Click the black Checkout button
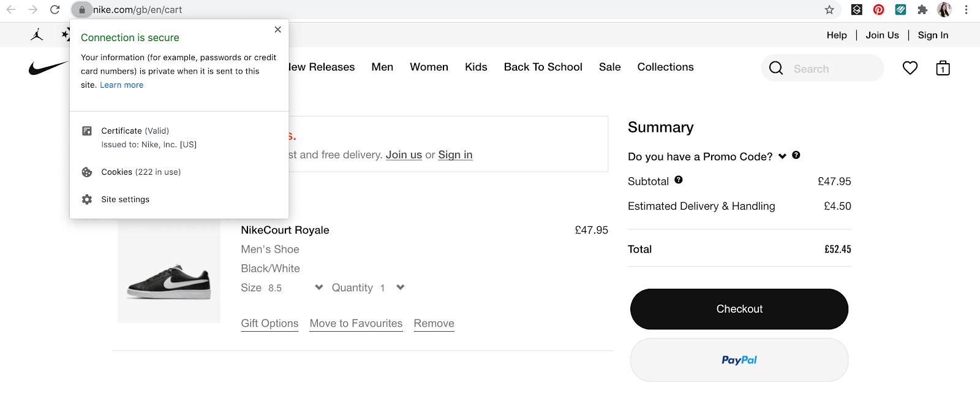This screenshot has height=401, width=980. (739, 309)
